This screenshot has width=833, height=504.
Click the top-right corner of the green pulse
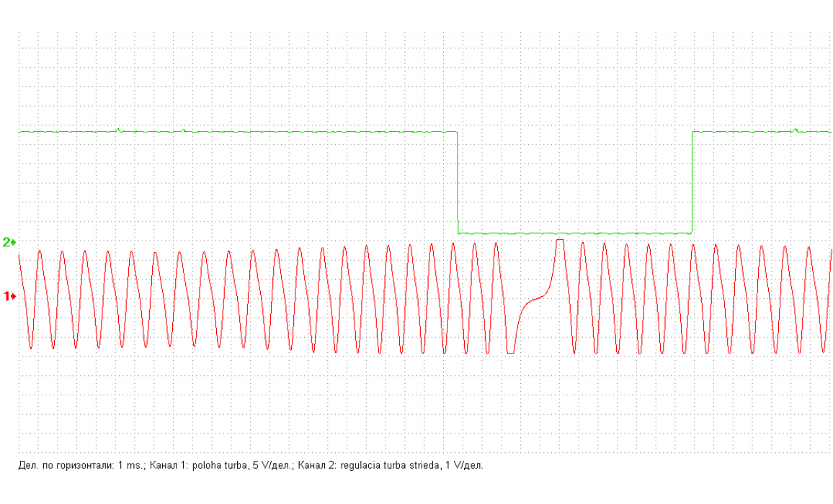tap(692, 132)
